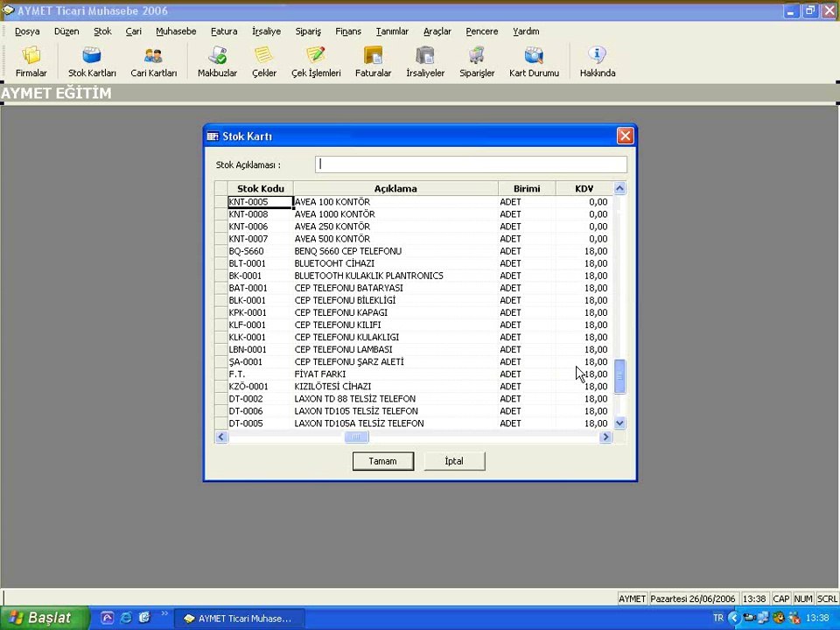Open the Kart Durumu toolbar icon

click(534, 61)
